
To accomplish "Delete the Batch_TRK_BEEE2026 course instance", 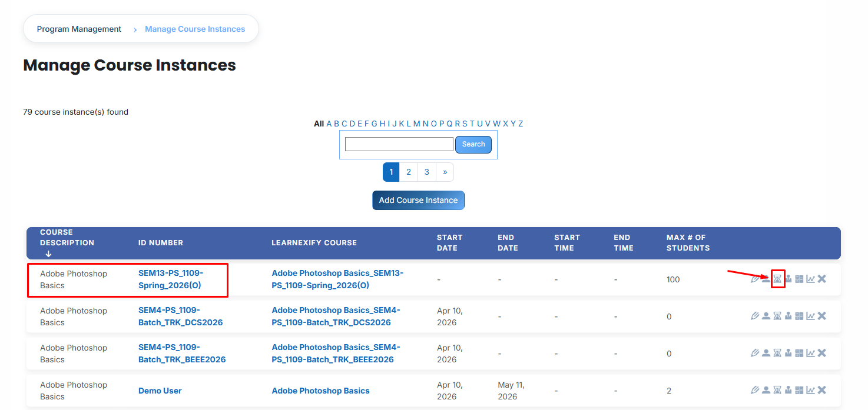I will click(x=822, y=353).
